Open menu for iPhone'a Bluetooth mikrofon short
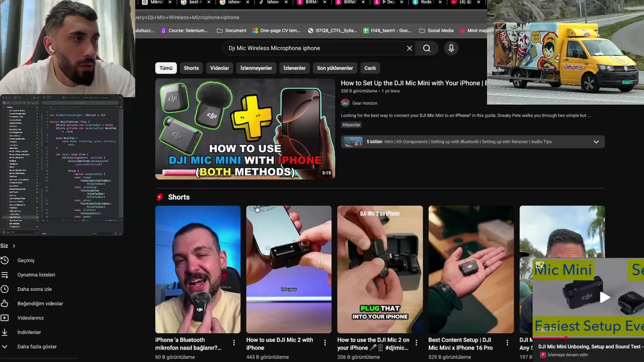This screenshot has width=644, height=362. coord(234,343)
